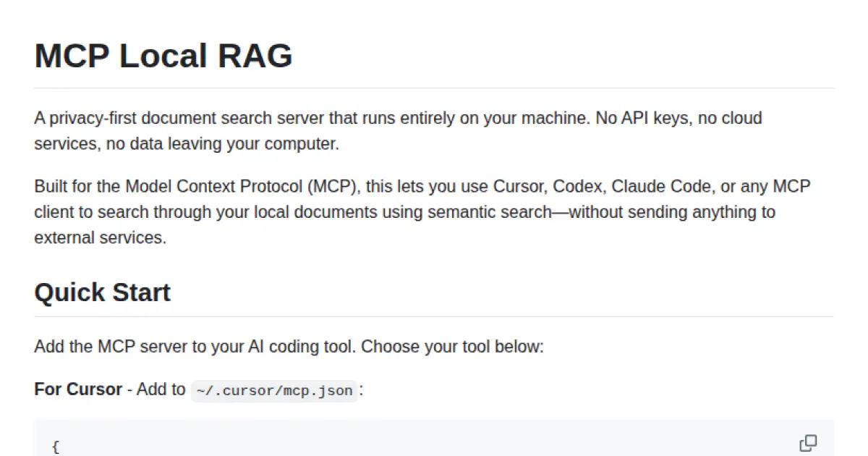The width and height of the screenshot is (868, 456).
Task: Click the ~/.cursor/mcp.json inline code path
Action: pos(274,391)
